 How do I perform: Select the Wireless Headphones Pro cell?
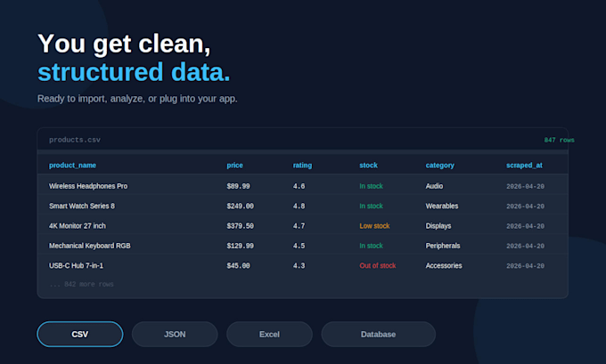tap(88, 186)
